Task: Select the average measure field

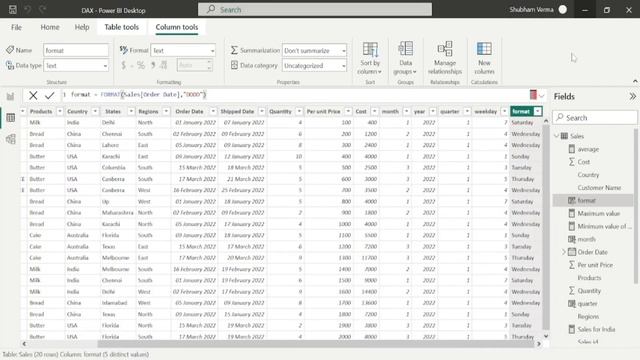Action: (588, 149)
